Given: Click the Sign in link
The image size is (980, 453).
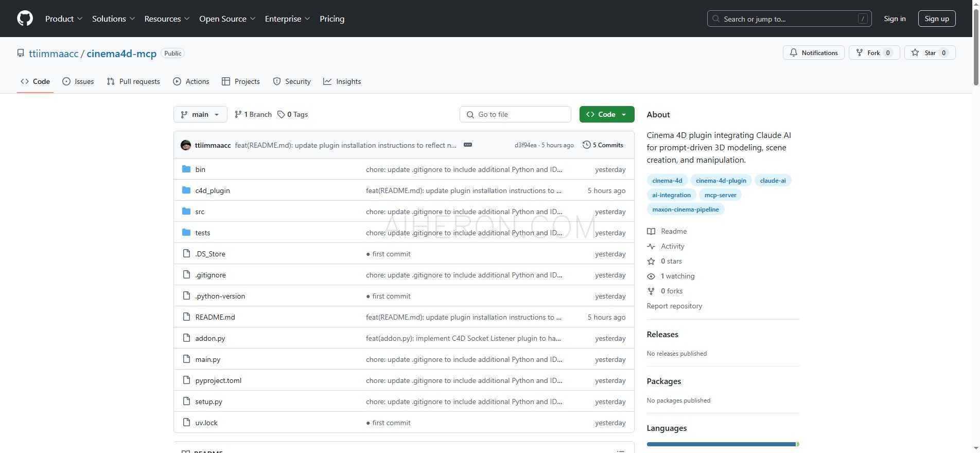Looking at the screenshot, I should click(x=895, y=19).
